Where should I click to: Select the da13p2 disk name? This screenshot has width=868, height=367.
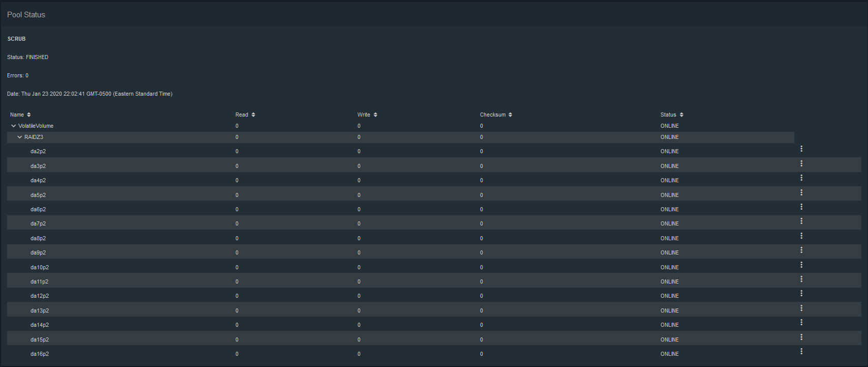40,310
